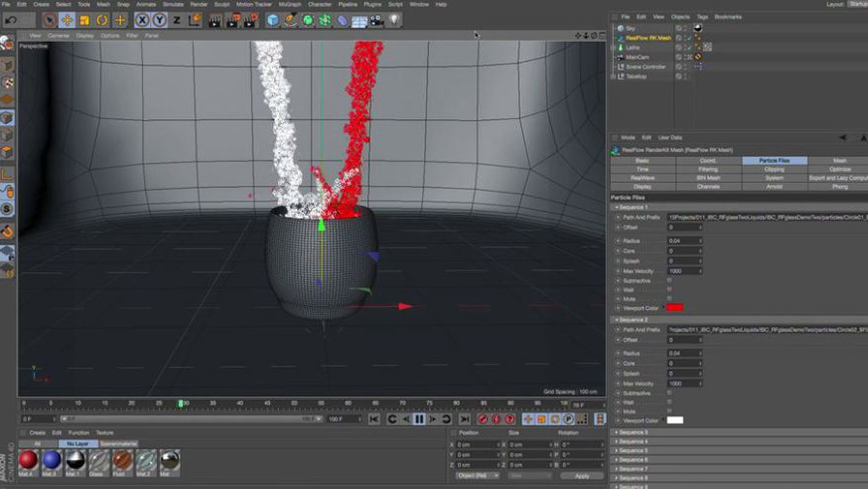Click the Undo arrow icon

tap(12, 20)
